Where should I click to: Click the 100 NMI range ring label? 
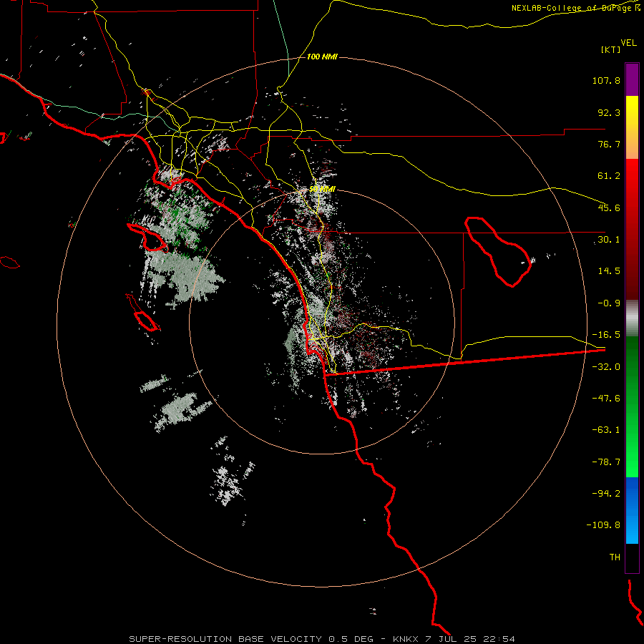(x=322, y=57)
